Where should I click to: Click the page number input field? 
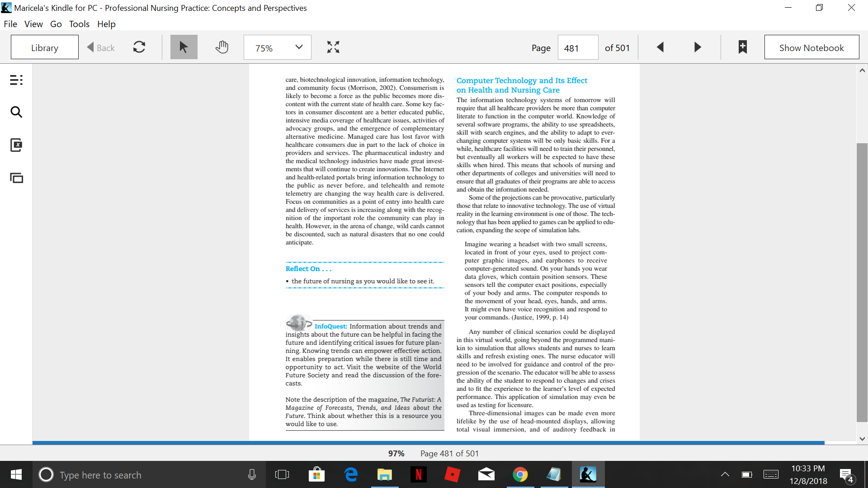pyautogui.click(x=578, y=47)
